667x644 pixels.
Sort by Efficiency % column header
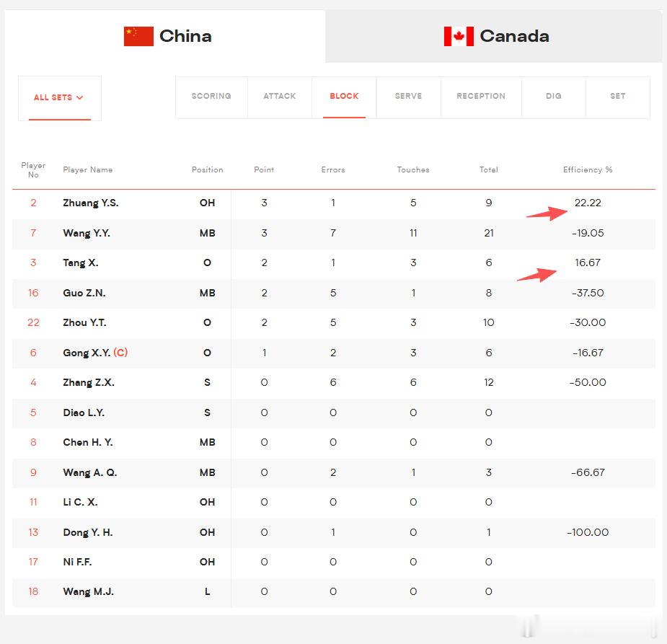[x=588, y=169]
